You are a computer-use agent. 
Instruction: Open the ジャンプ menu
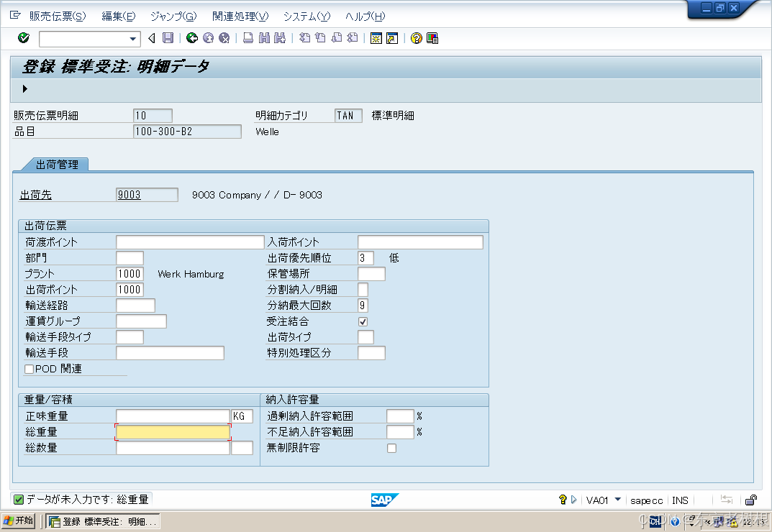tap(173, 17)
